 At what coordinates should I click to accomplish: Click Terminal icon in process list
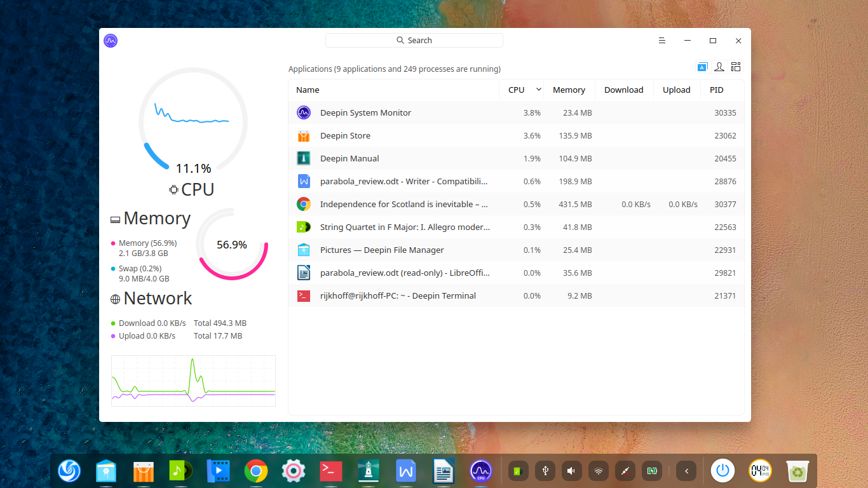click(x=304, y=295)
